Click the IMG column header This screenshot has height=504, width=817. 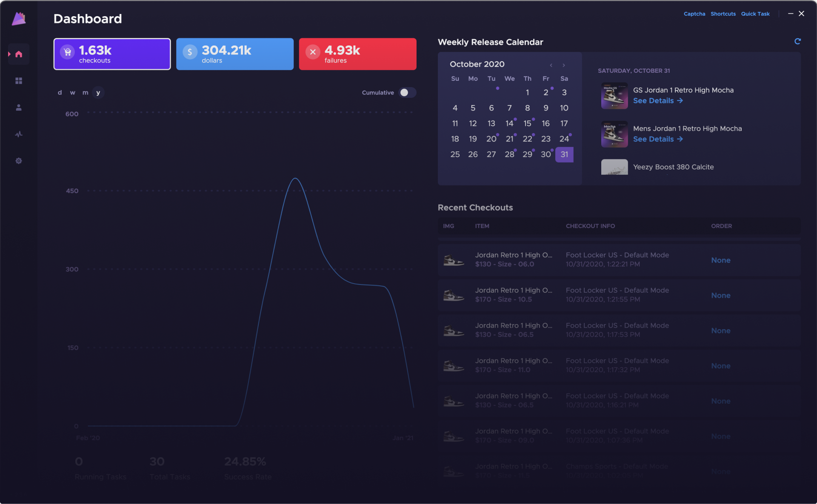click(448, 226)
